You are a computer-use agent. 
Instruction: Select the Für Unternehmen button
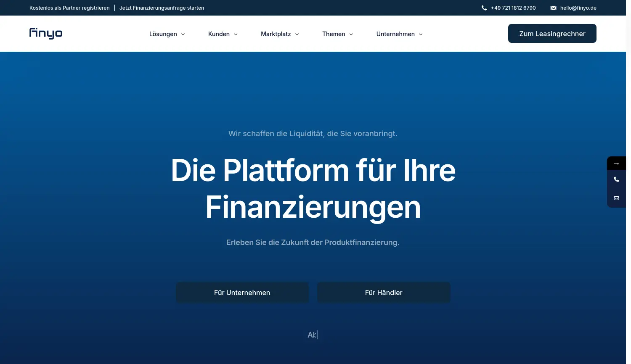[x=242, y=293]
